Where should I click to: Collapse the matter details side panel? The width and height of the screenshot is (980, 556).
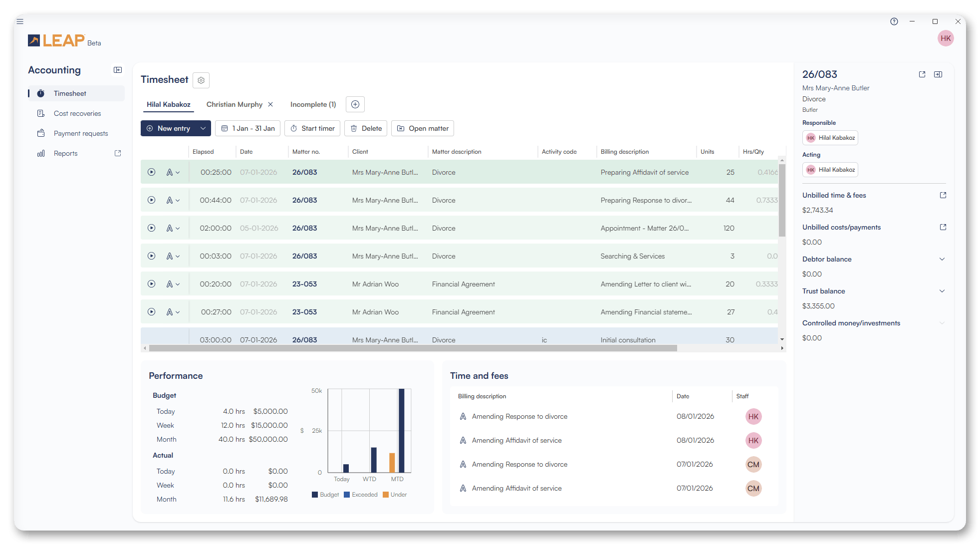(x=938, y=74)
